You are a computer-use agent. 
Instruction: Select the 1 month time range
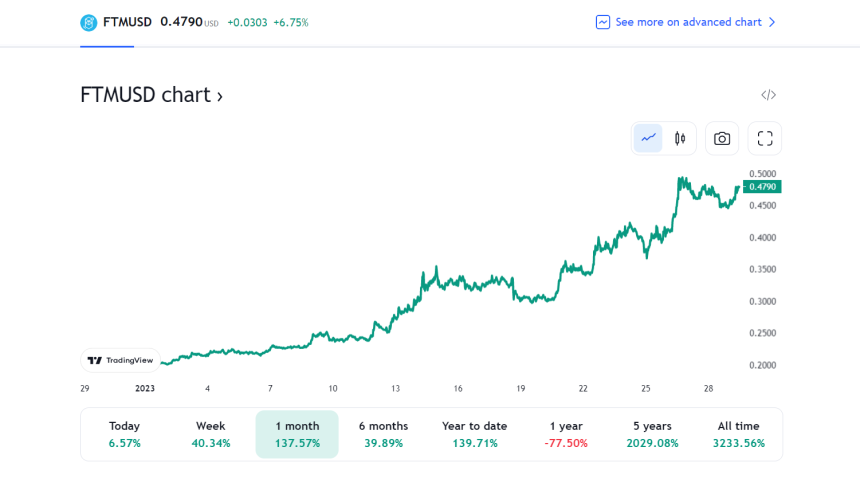pyautogui.click(x=297, y=434)
